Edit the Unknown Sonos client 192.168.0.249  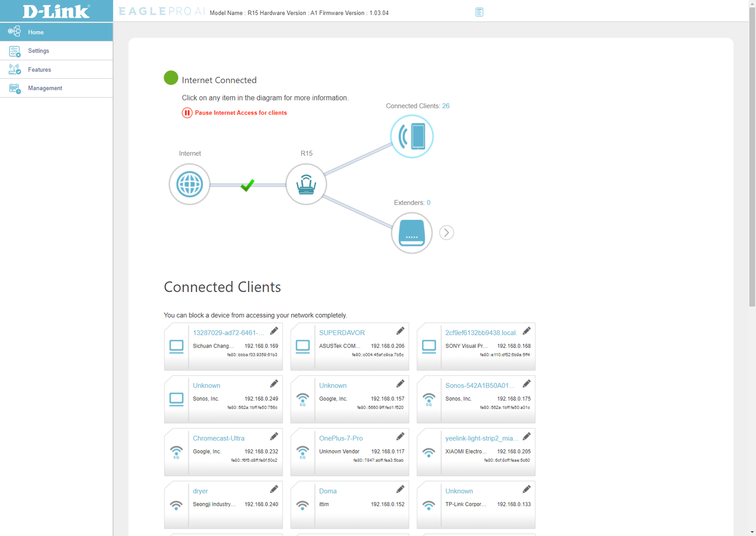pyautogui.click(x=274, y=384)
